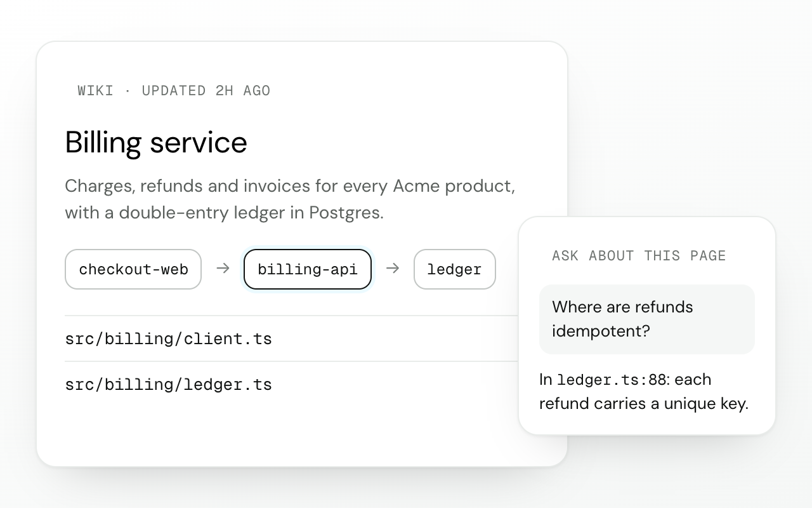Open src/billing/client.ts file row
This screenshot has width=812, height=508.
292,338
